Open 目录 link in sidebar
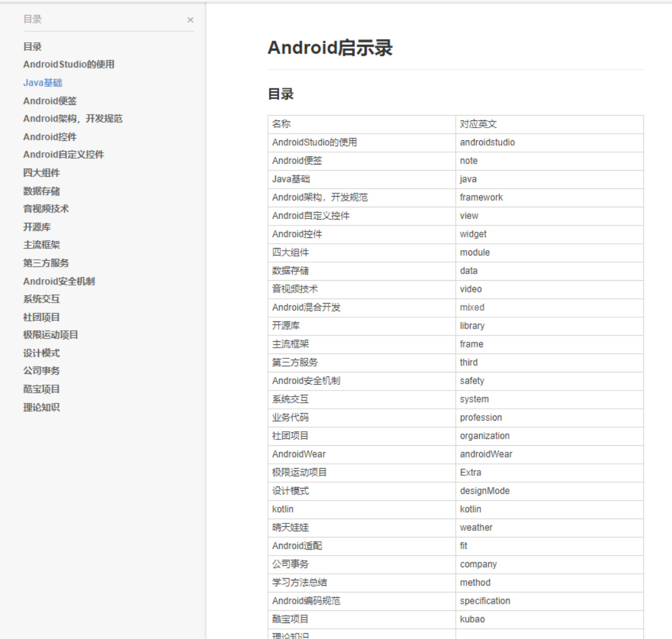 [33, 47]
